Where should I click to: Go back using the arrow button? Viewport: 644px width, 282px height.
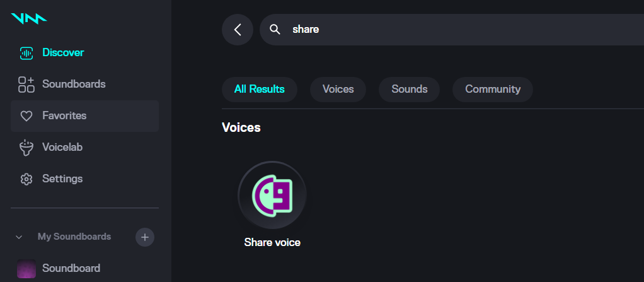(x=238, y=30)
